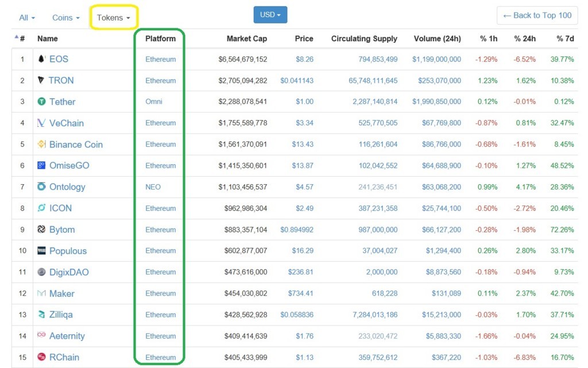Screen dimensions: 588x368
Task: Open the Populous name link
Action: [68, 251]
